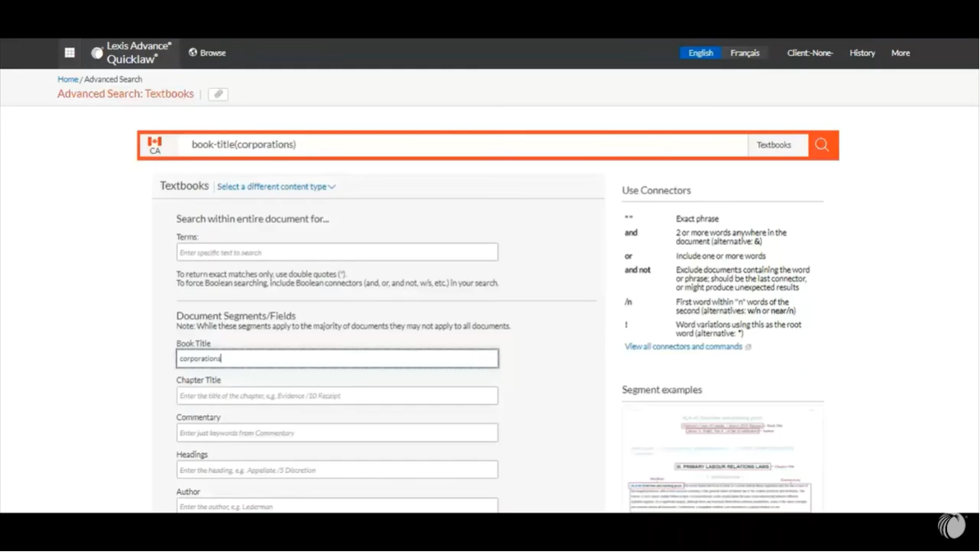Viewport: 980px width, 552px height.
Task: Open the History menu
Action: pos(862,53)
